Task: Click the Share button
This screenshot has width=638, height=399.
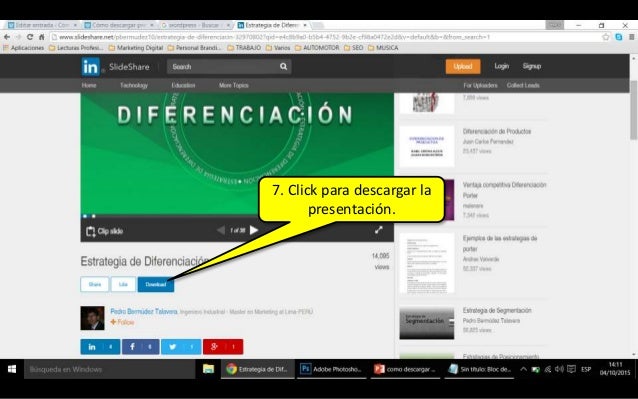Action: (x=95, y=284)
